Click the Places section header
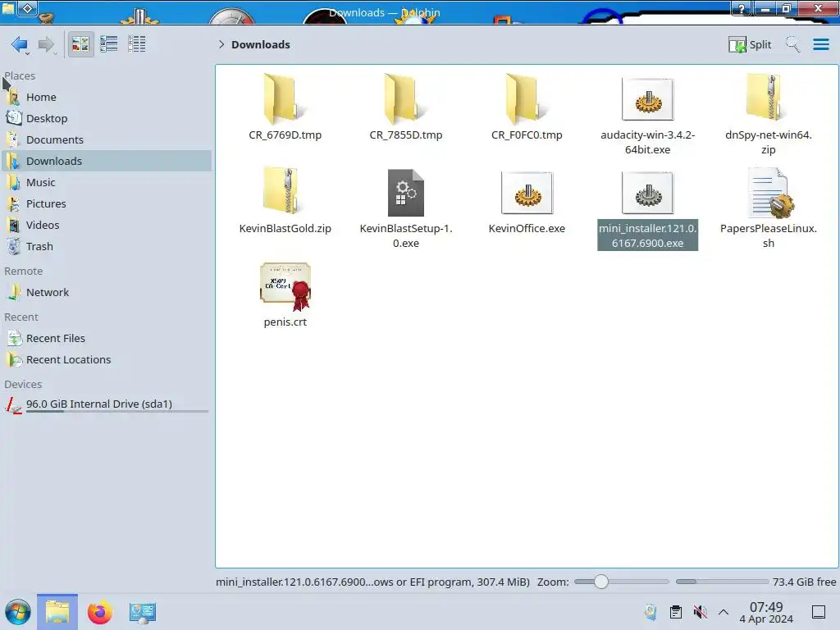840x630 pixels. pos(20,76)
